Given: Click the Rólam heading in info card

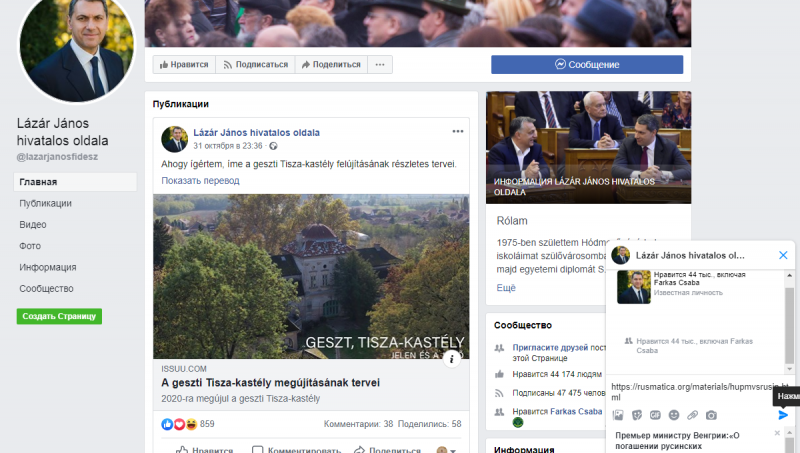Looking at the screenshot, I should (x=512, y=221).
